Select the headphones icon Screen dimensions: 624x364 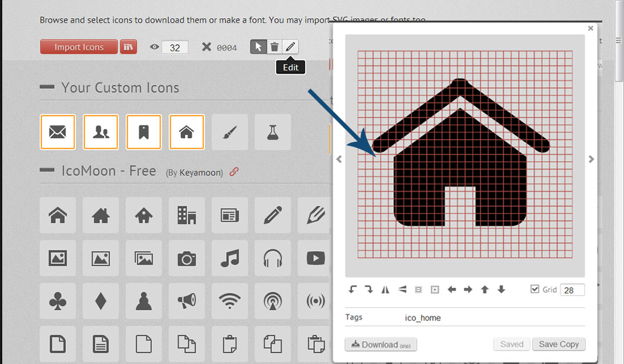click(273, 258)
